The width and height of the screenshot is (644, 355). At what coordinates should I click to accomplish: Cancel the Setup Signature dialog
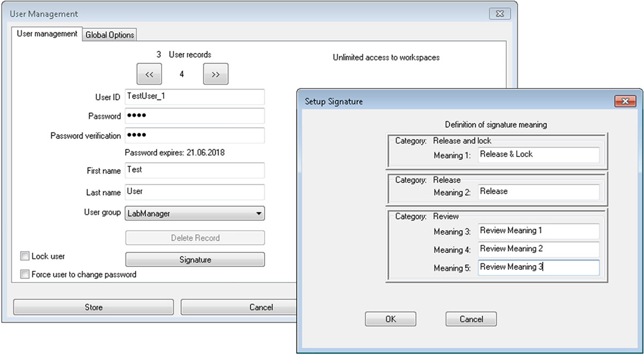click(471, 319)
